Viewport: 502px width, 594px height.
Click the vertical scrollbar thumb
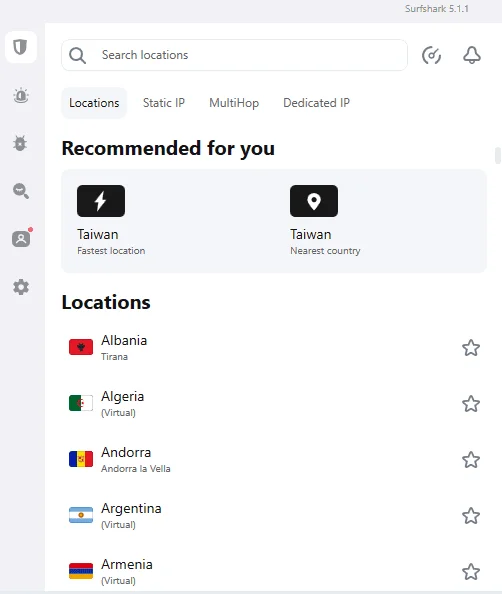click(498, 156)
